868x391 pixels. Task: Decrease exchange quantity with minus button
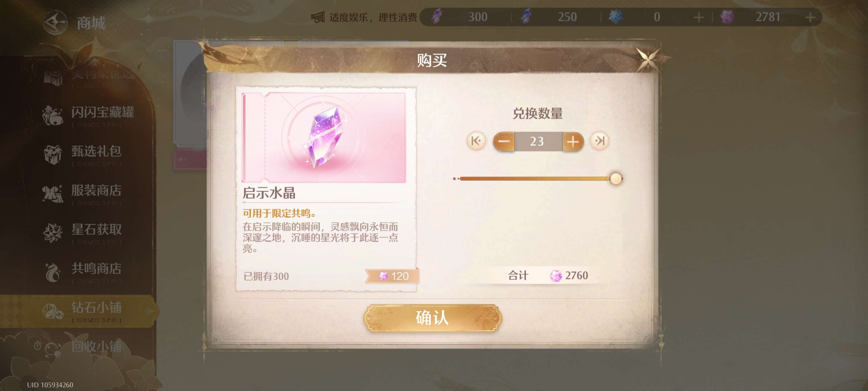504,141
